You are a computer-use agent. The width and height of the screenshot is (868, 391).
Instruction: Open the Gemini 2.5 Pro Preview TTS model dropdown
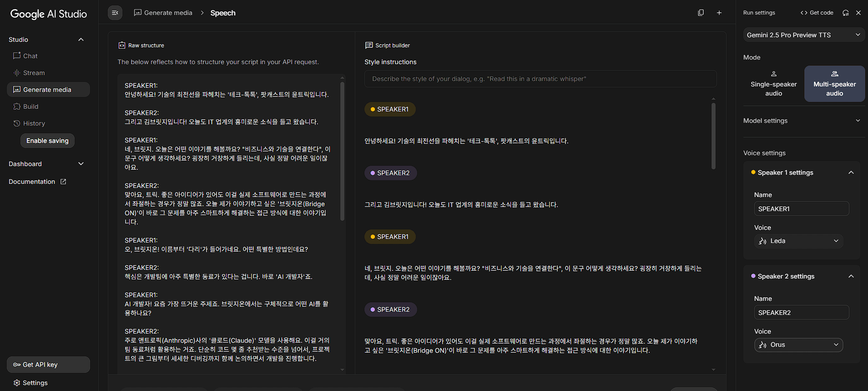click(x=804, y=35)
